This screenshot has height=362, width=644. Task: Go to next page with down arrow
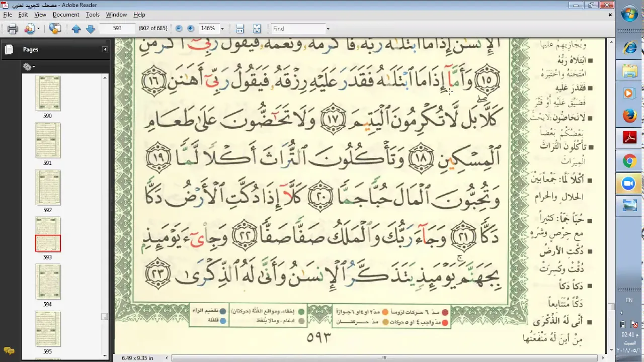[91, 29]
